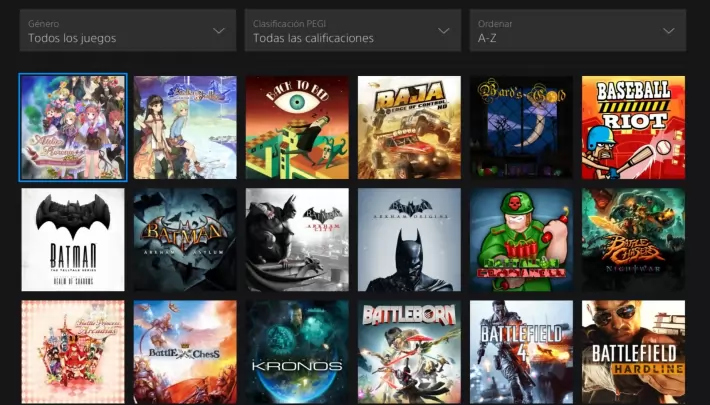The image size is (710, 405).
Task: Open the Battleborn game tile
Action: 409,352
